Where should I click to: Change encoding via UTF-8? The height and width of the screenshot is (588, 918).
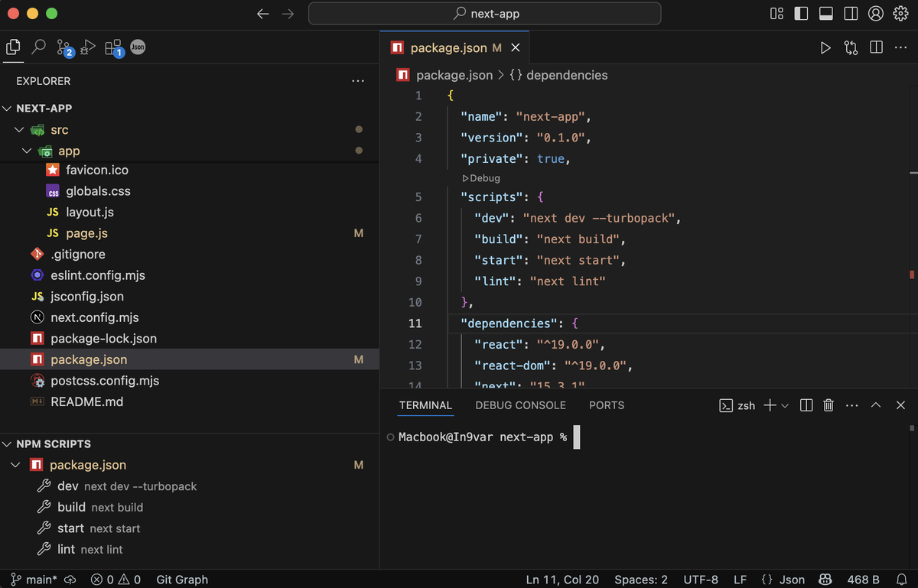click(702, 580)
